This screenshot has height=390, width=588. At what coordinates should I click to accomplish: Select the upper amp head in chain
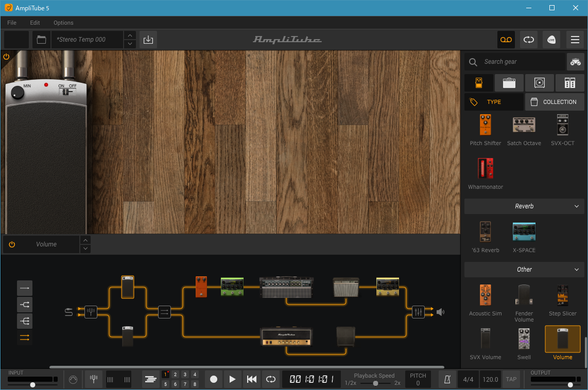[286, 287]
